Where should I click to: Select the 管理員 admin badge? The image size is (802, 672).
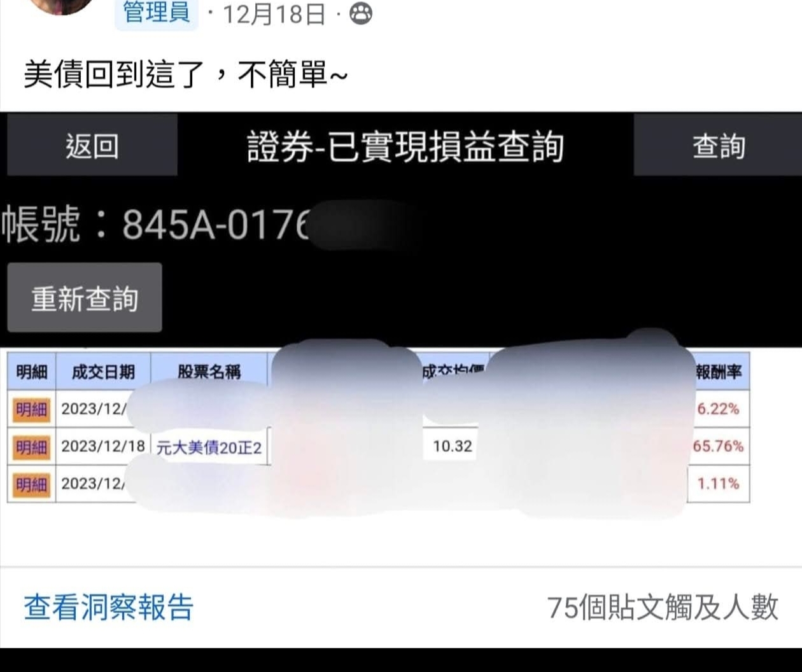pyautogui.click(x=157, y=13)
